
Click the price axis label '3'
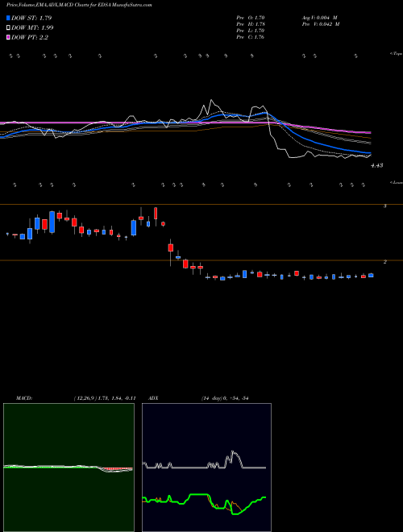tap(385, 206)
